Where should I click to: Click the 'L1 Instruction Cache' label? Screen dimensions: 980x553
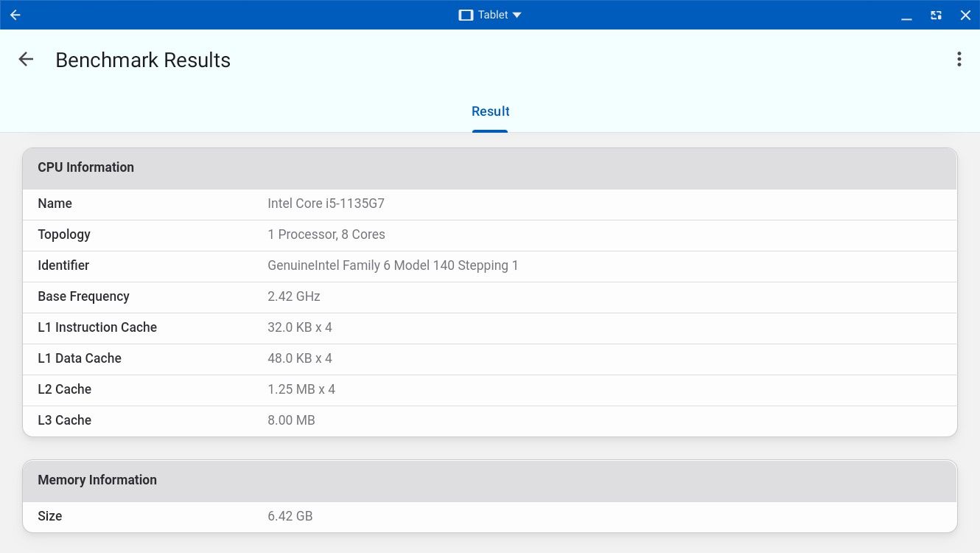pos(97,327)
